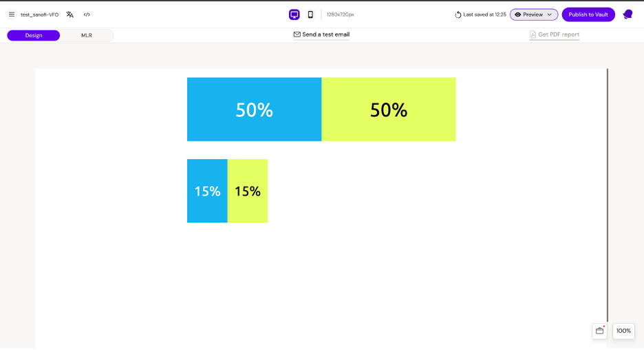Click the yellow 15% block

point(248,191)
